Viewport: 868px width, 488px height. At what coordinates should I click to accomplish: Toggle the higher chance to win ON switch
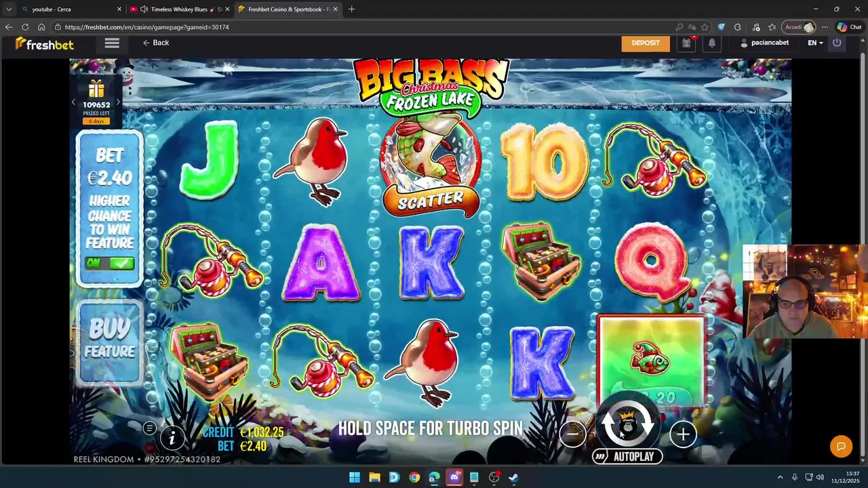click(110, 263)
